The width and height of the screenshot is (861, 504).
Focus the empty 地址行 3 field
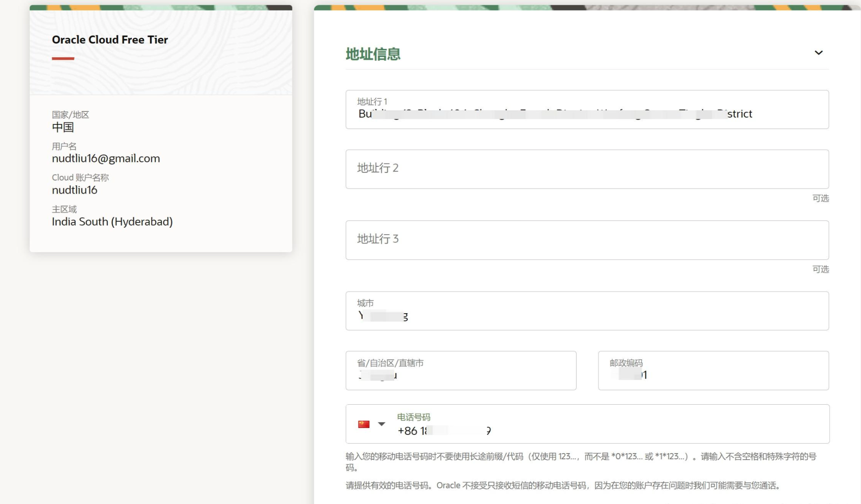click(x=587, y=240)
